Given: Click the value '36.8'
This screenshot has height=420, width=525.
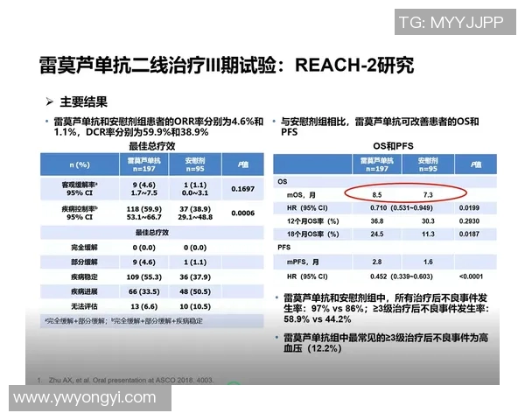Looking at the screenshot, I should pos(377,221).
